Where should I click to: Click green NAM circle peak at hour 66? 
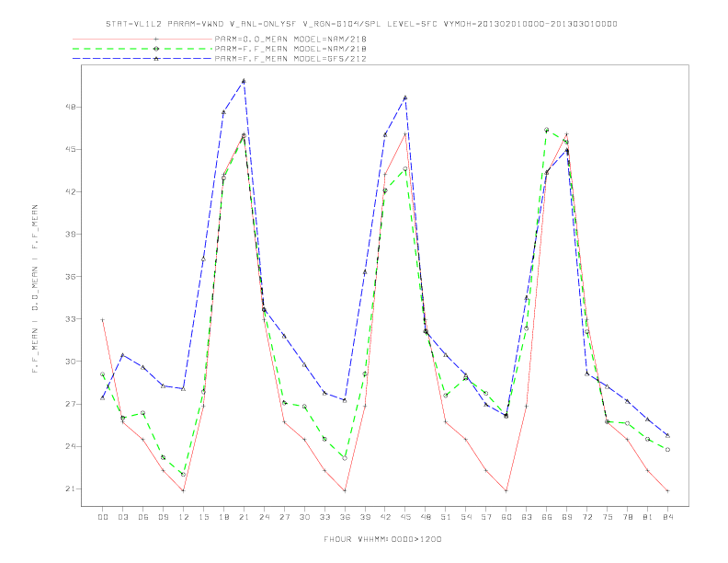tap(547, 130)
